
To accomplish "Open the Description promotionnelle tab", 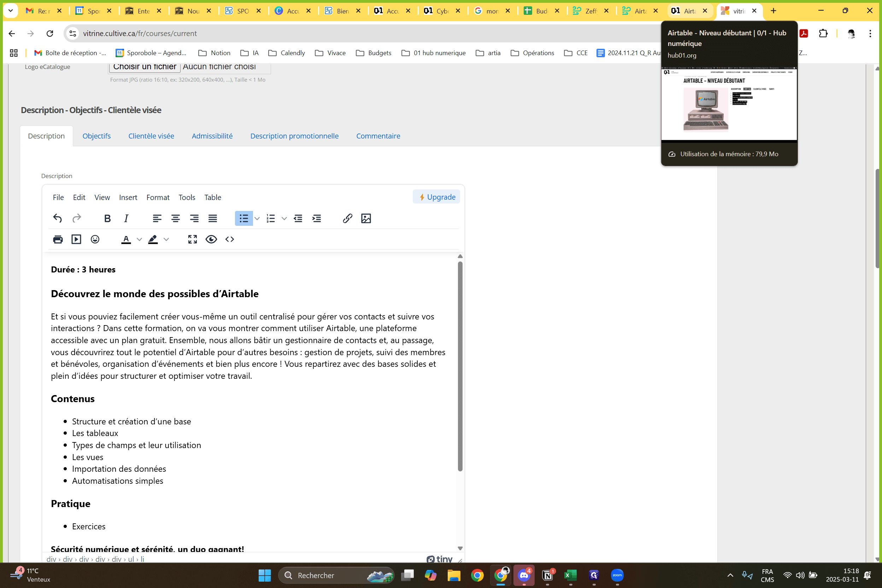I will point(294,136).
